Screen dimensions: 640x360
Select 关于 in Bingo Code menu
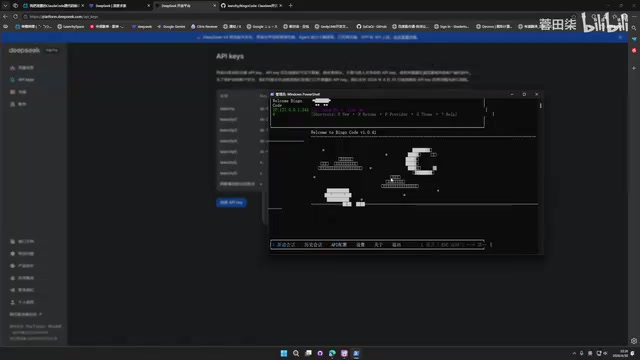tap(378, 245)
